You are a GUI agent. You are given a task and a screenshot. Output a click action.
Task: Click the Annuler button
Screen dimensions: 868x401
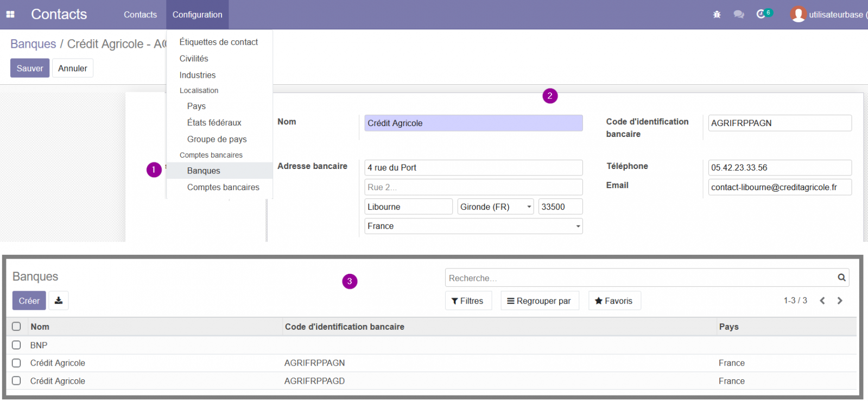pyautogui.click(x=73, y=68)
